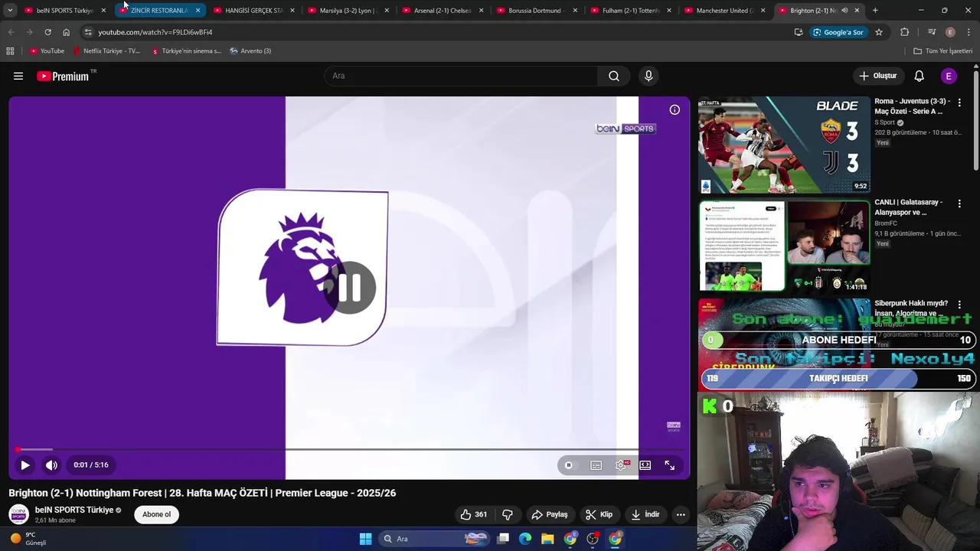Show video info card icon
The width and height of the screenshot is (980, 551).
click(675, 109)
